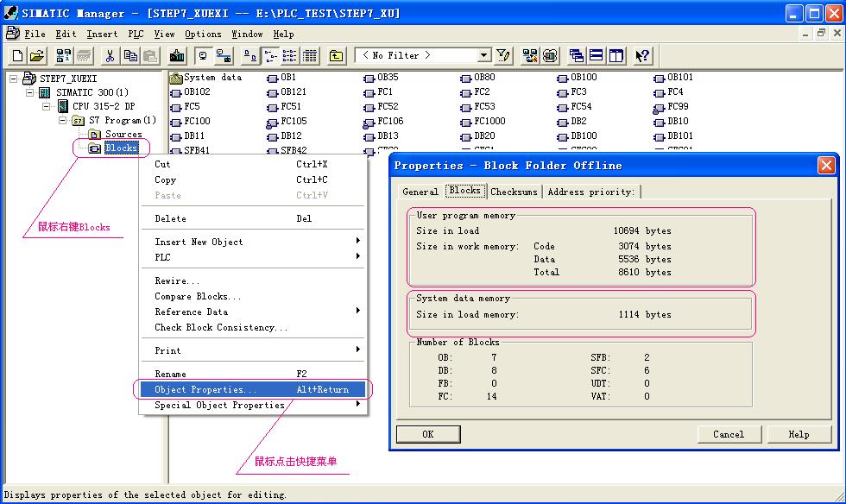This screenshot has width=846, height=504.
Task: Switch to Details view icon
Action: click(310, 55)
